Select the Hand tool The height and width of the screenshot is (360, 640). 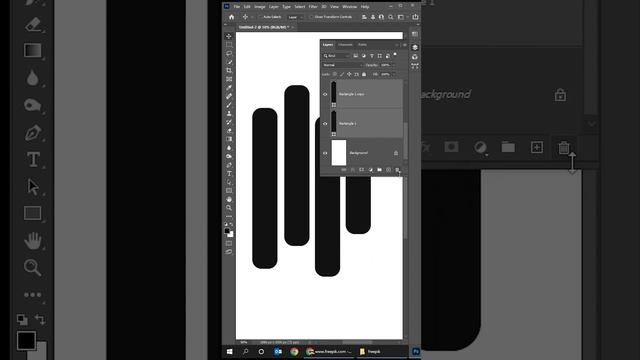pyautogui.click(x=229, y=199)
